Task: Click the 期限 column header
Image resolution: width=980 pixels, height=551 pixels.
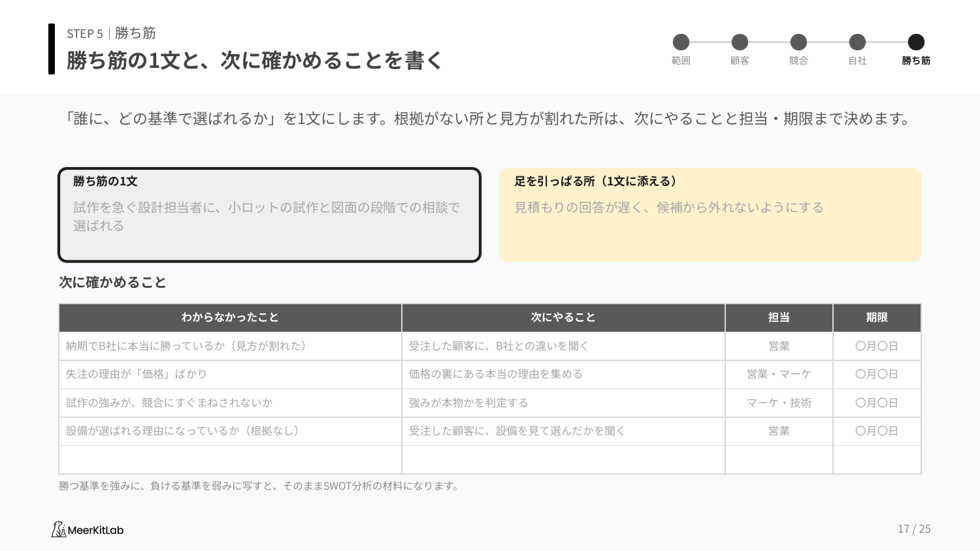Action: pyautogui.click(x=877, y=317)
